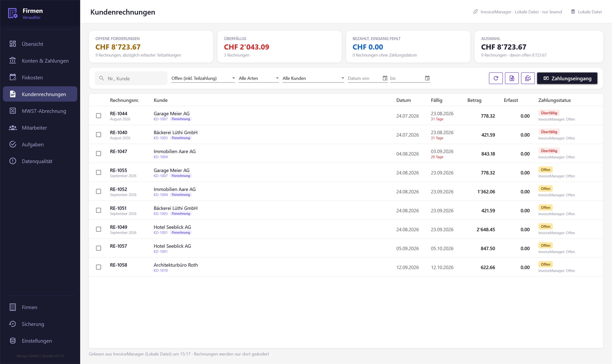Click the Datenqualität warning icon
Image resolution: width=612 pixels, height=364 pixels.
(13, 161)
